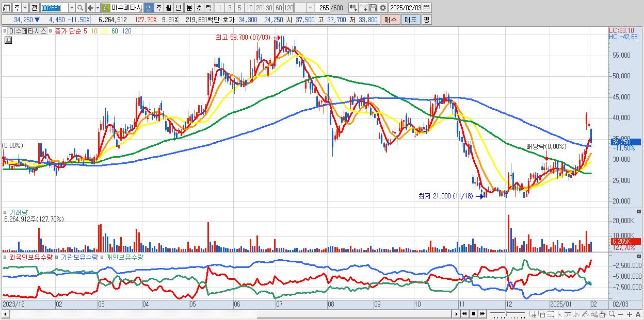Select the 초 second period tab

pos(199,8)
